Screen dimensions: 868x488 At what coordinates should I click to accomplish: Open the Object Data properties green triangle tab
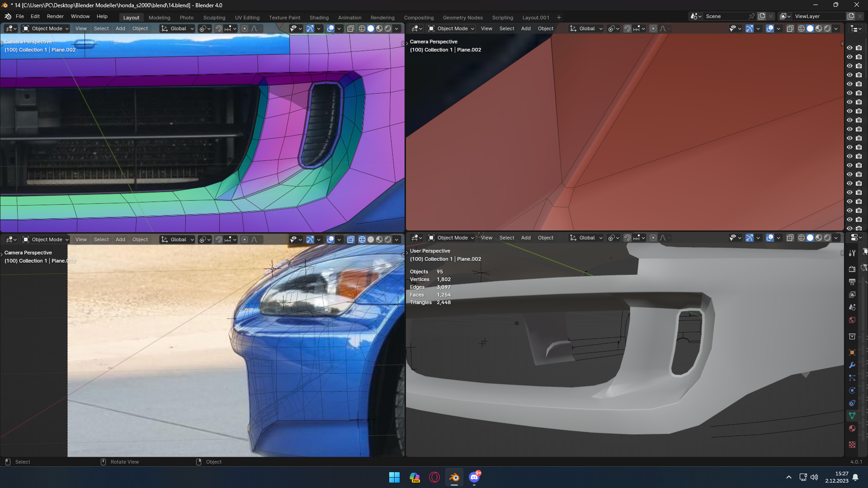tap(852, 416)
